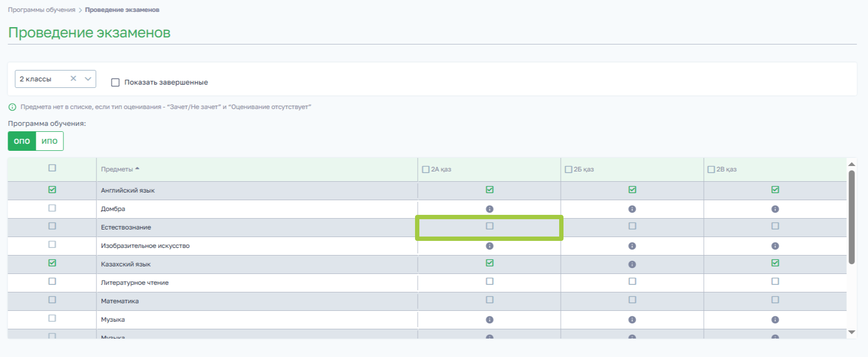
Task: Uncheck the Английский язык row checkbox
Action: coord(52,189)
